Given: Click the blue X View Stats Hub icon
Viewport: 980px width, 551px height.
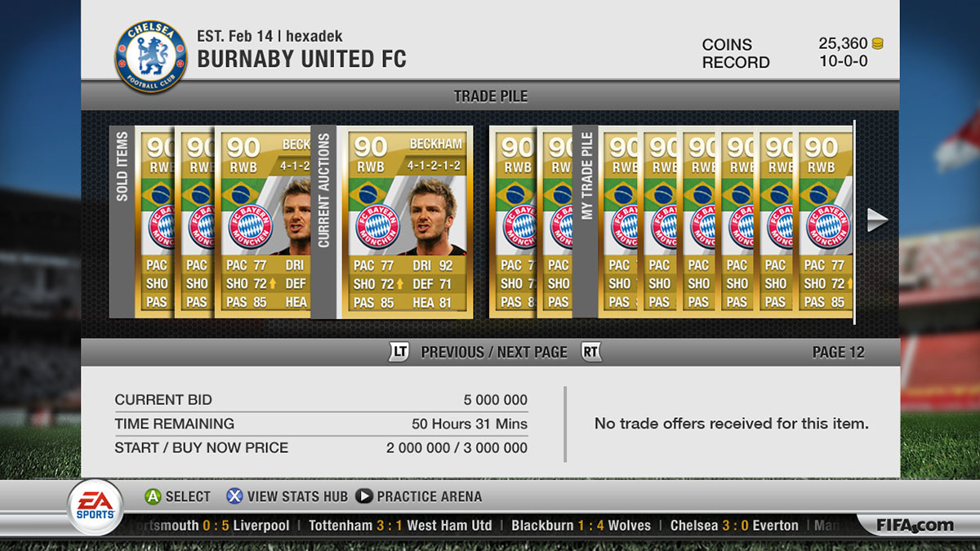Looking at the screenshot, I should (x=234, y=496).
